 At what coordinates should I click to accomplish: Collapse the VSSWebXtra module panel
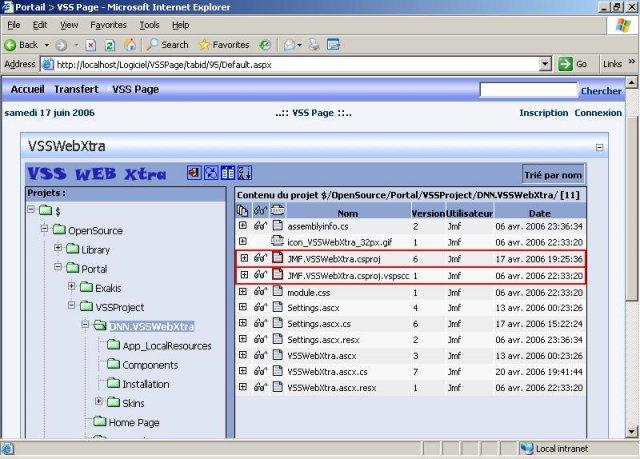(600, 147)
